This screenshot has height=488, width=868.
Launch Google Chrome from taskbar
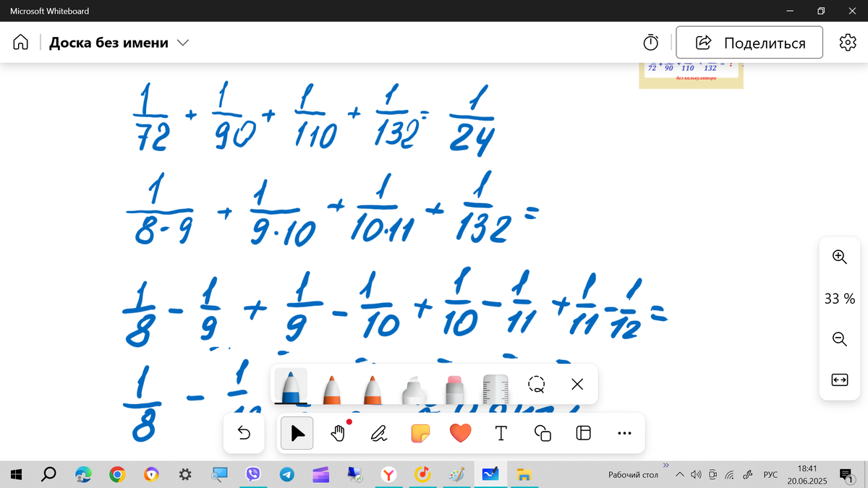pos(117,474)
